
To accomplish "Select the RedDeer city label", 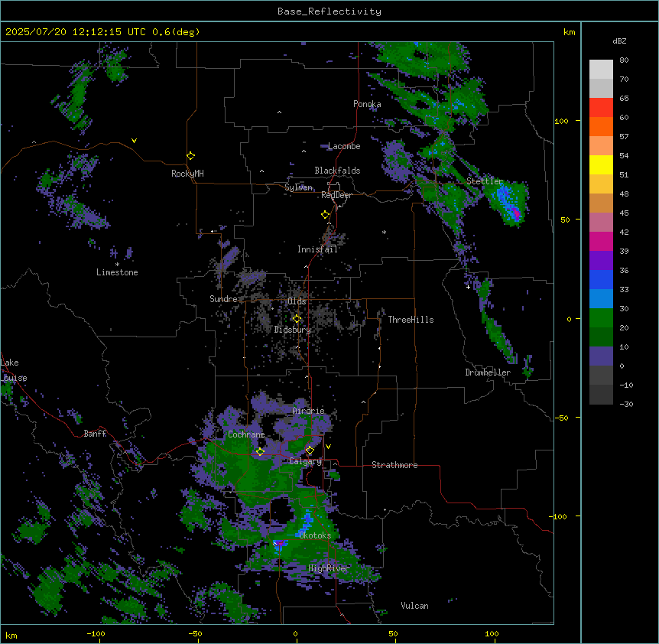I will tap(336, 195).
